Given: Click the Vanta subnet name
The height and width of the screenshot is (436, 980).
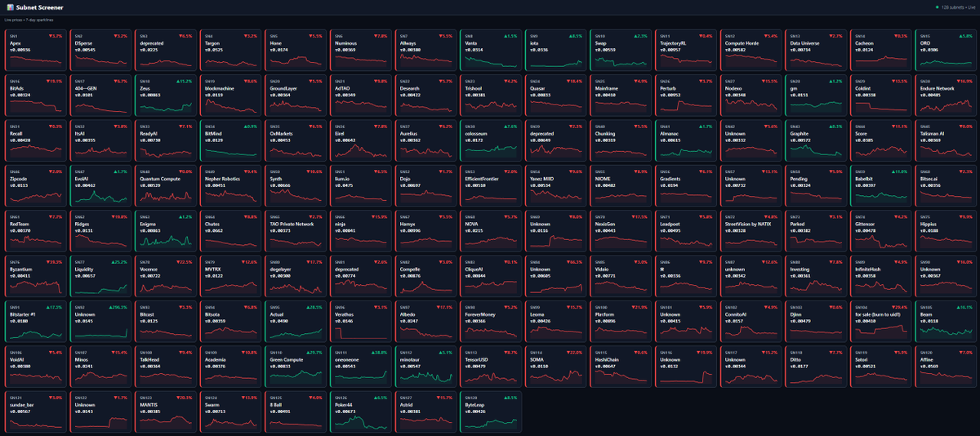Looking at the screenshot, I should click(470, 43).
